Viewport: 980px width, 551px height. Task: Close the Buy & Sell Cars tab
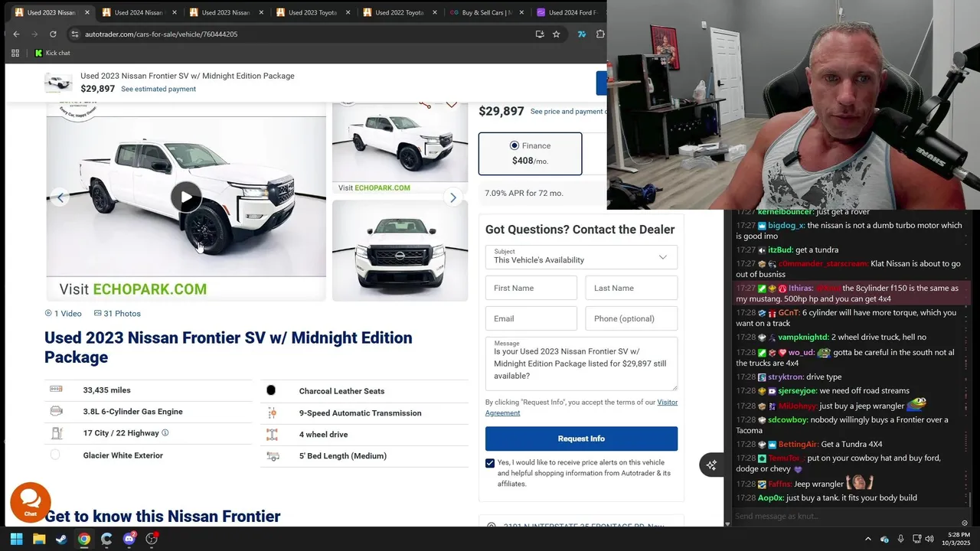point(522,12)
